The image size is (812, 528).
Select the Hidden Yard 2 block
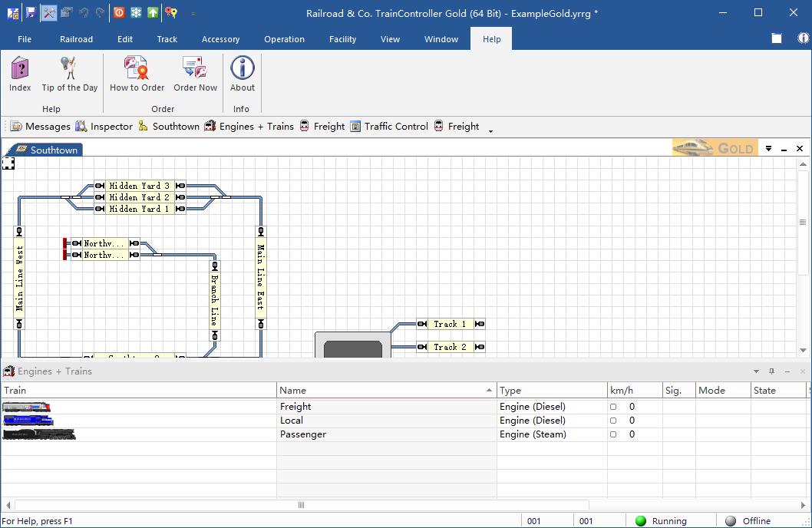pyautogui.click(x=140, y=197)
